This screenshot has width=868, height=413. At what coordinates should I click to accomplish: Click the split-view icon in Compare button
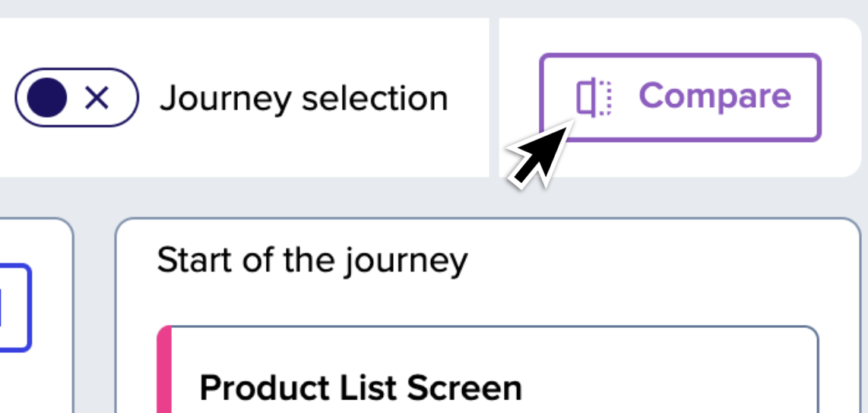[x=594, y=98]
